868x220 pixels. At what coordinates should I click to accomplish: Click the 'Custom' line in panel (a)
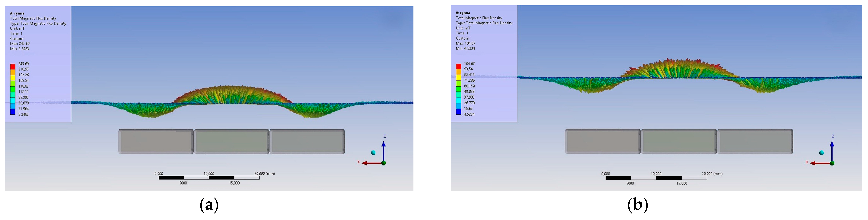(x=17, y=39)
